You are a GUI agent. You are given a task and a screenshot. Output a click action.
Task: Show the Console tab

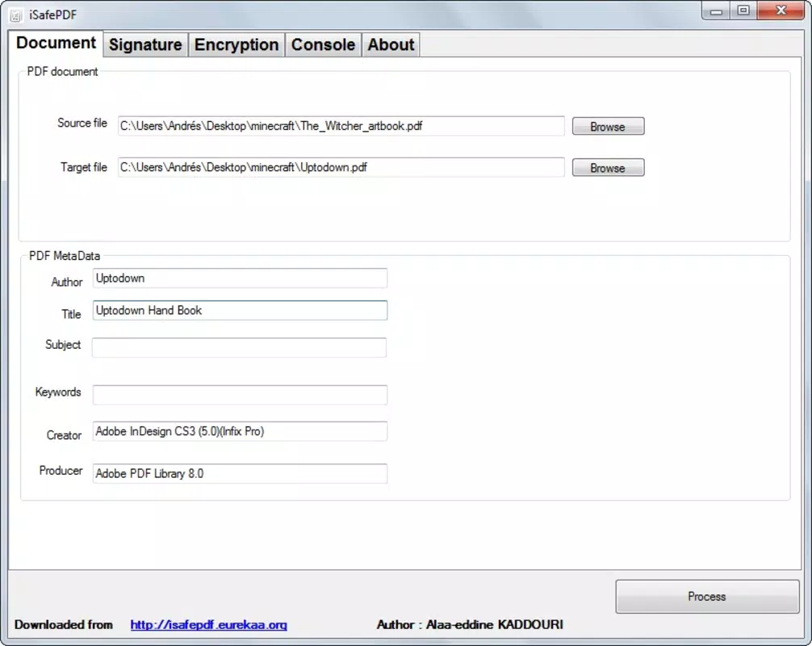point(323,45)
